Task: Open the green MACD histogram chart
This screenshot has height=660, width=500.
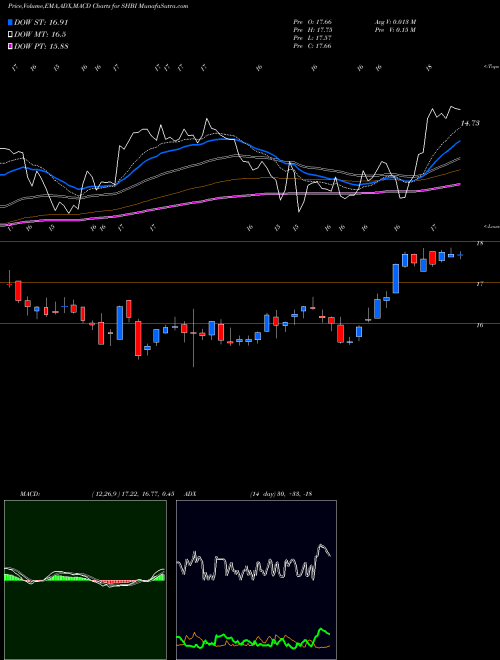Action: (85, 580)
